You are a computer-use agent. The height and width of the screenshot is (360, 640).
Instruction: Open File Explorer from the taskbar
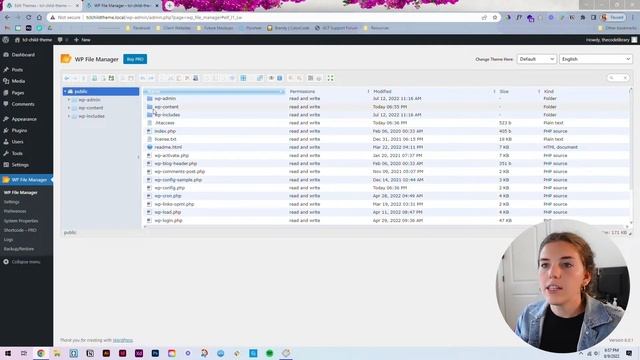[57, 353]
